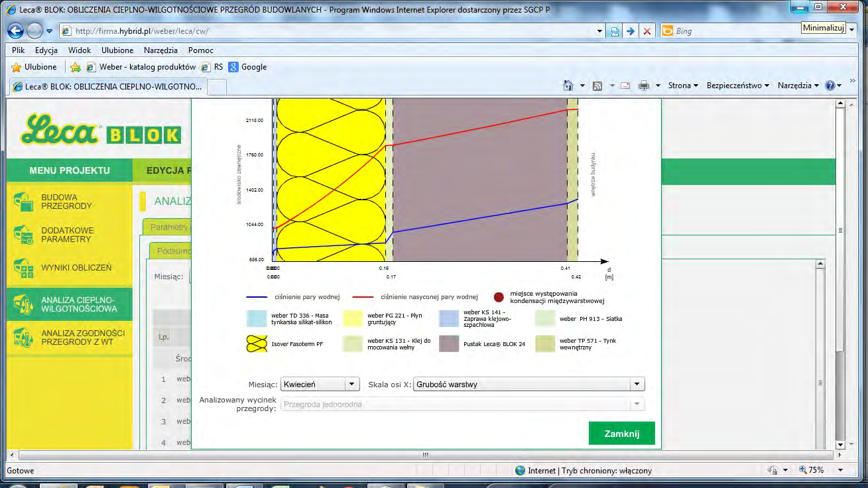Open the zoom level dropdown arrow
This screenshot has height=488, width=868.
(x=841, y=470)
